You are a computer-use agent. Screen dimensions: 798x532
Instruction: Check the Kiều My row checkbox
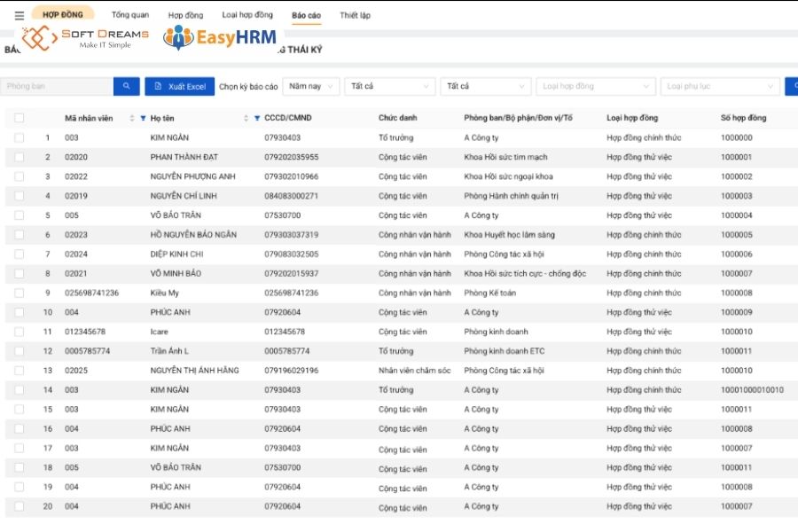click(20, 293)
